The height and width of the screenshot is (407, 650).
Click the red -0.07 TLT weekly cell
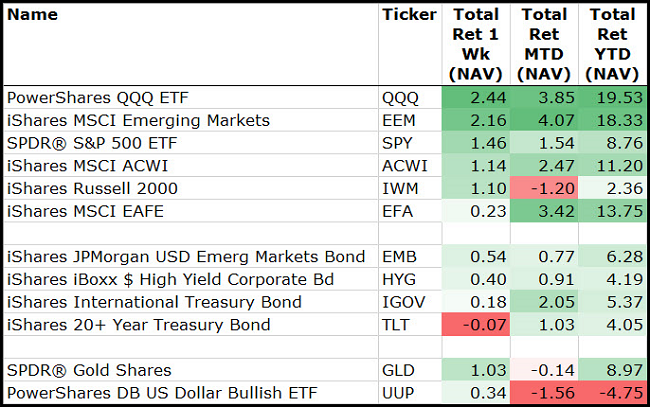[x=476, y=324]
